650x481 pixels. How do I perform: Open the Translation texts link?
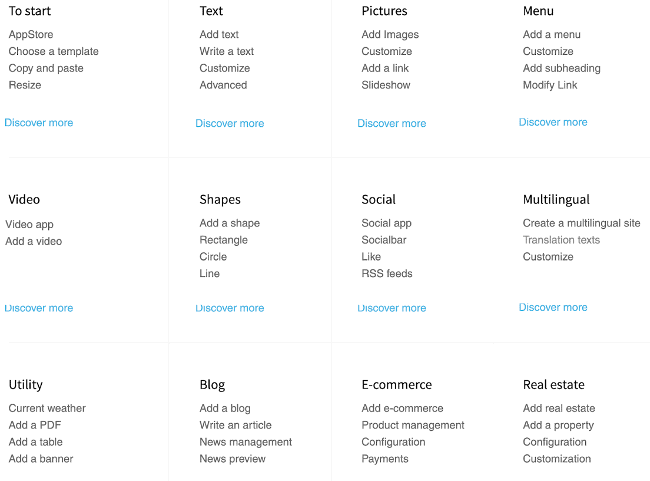tap(561, 240)
